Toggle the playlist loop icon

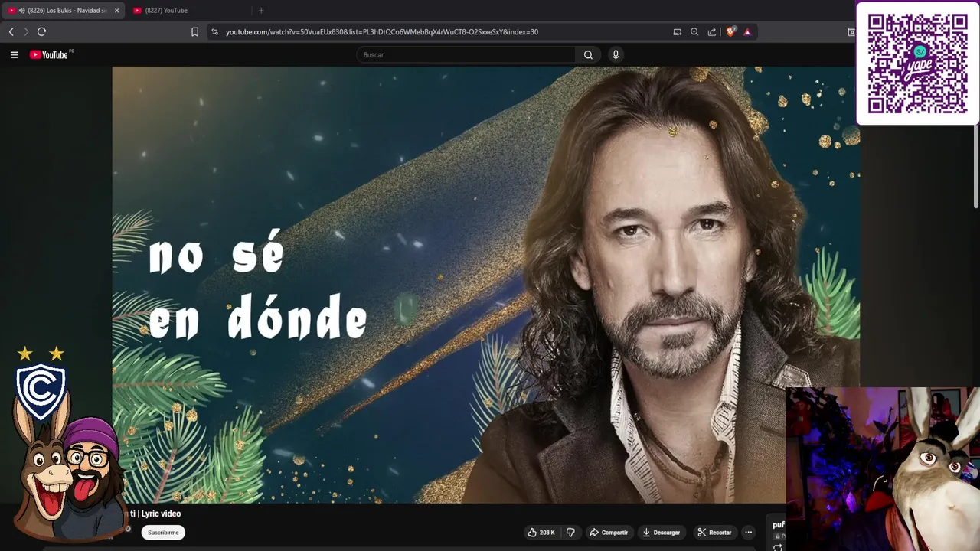(x=778, y=547)
